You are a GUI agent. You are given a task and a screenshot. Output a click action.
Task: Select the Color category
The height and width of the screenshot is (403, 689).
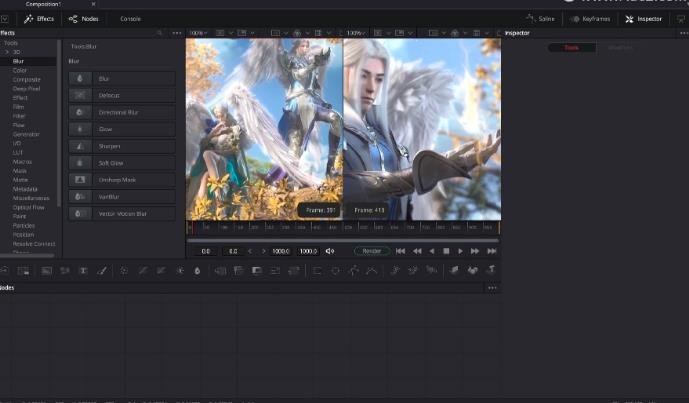point(19,70)
